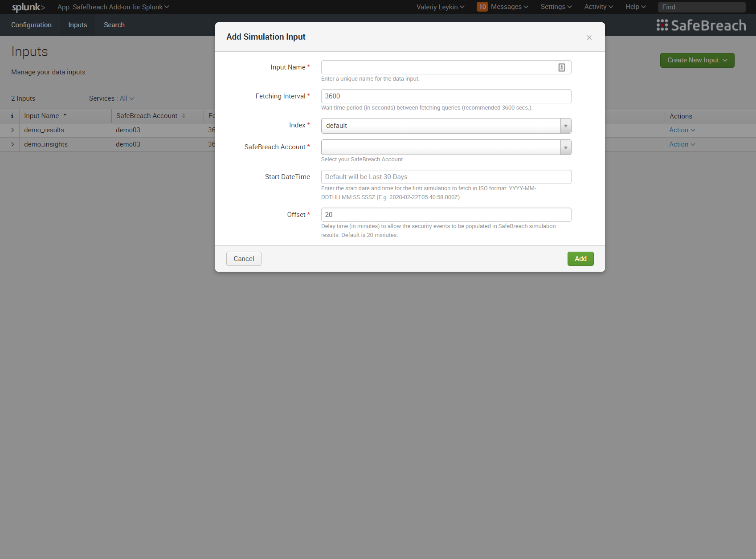Click the SafeBreach logo
Screen dimensions: 756x559
click(x=701, y=25)
